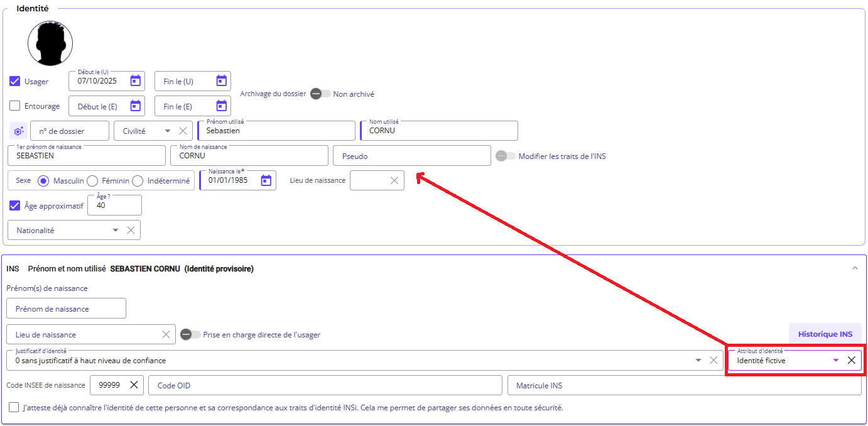Expand the Nationalité dropdown list
The height and width of the screenshot is (426, 868).
pyautogui.click(x=115, y=230)
